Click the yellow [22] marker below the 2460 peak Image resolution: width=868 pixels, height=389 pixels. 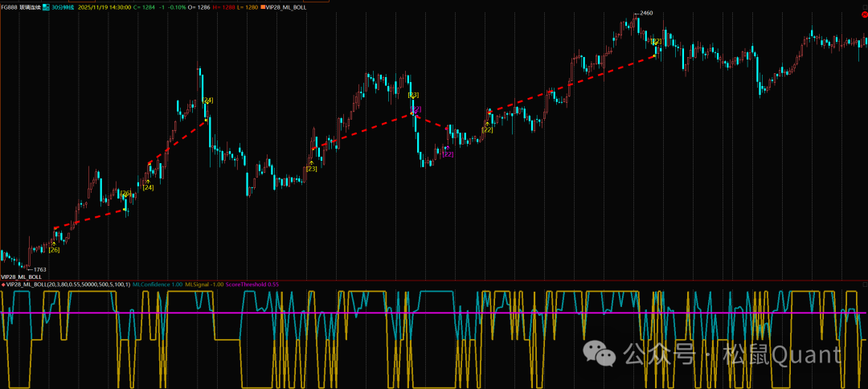click(656, 41)
